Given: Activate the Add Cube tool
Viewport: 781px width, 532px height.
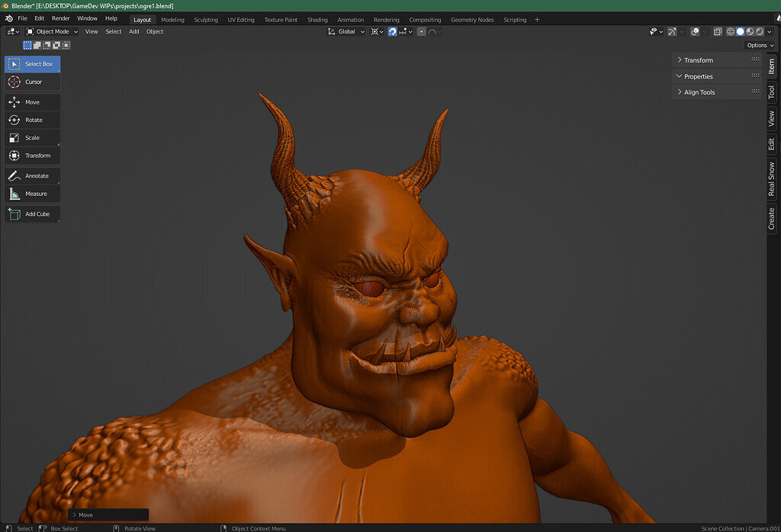Looking at the screenshot, I should coord(32,213).
